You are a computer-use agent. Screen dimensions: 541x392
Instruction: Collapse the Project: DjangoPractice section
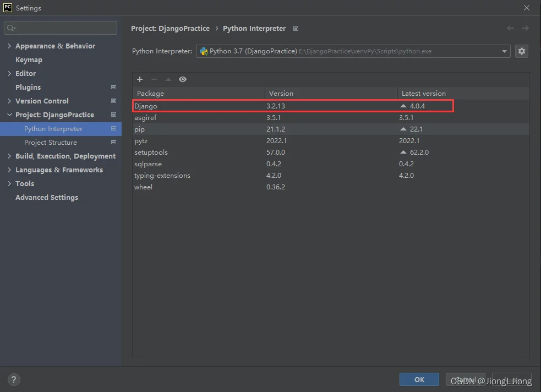pyautogui.click(x=9, y=115)
